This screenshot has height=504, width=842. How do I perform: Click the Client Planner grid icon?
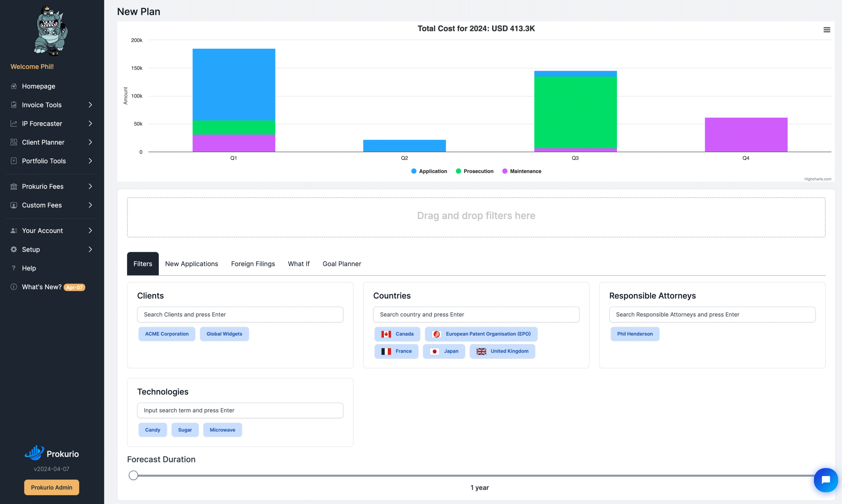13,142
